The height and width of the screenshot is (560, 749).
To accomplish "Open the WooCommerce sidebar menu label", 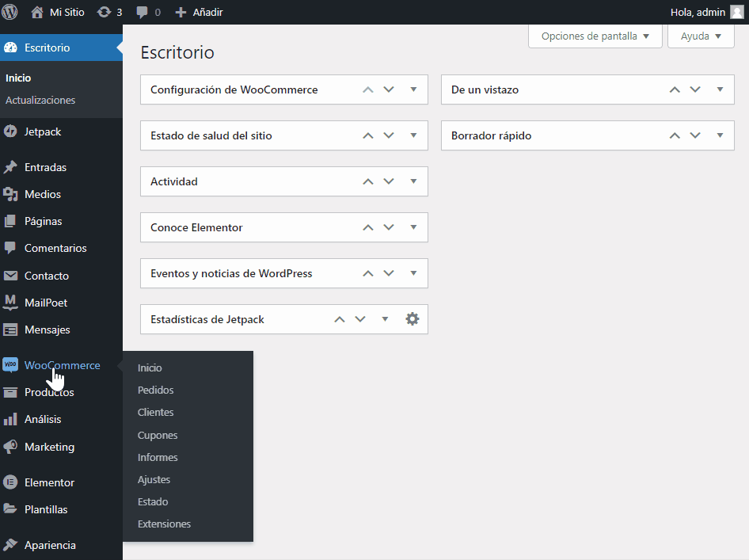I will (63, 365).
